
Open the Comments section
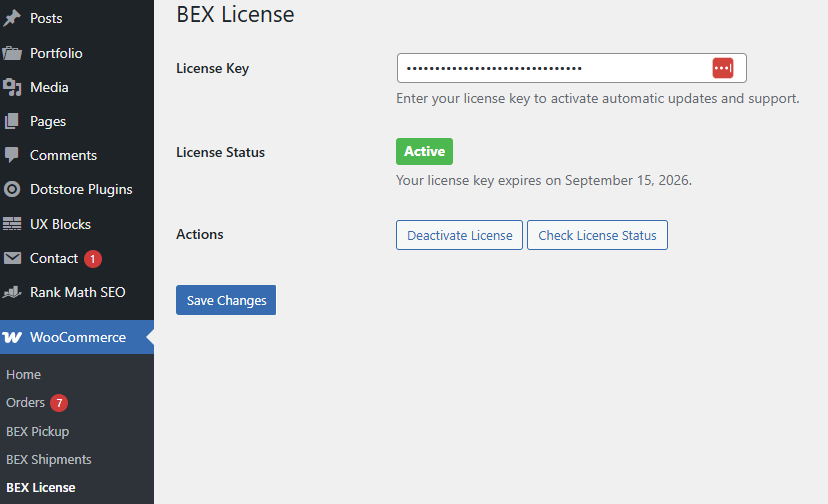pos(63,155)
